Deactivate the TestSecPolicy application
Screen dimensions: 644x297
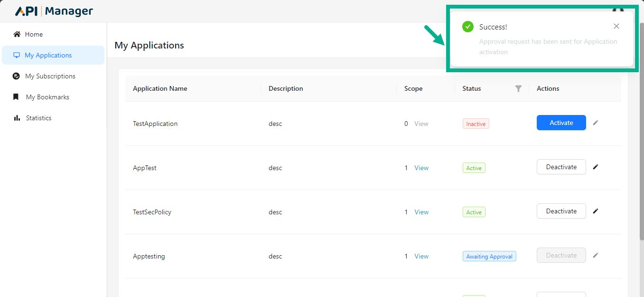click(x=561, y=211)
